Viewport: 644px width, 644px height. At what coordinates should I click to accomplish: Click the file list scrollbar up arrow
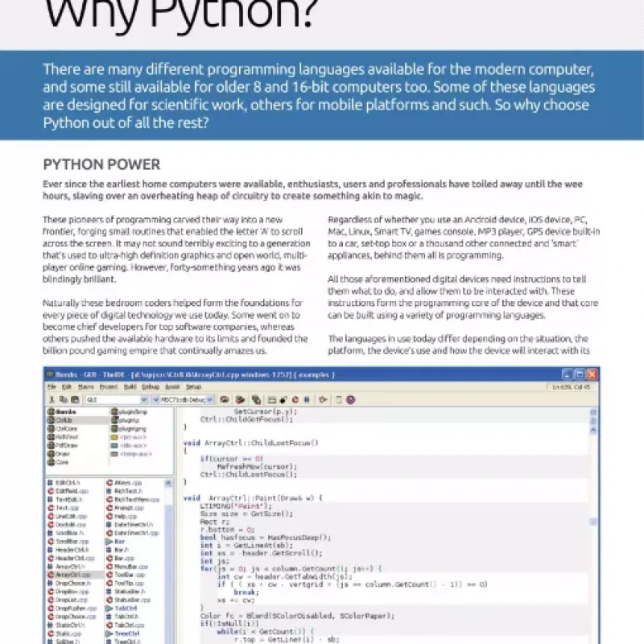tap(168, 483)
